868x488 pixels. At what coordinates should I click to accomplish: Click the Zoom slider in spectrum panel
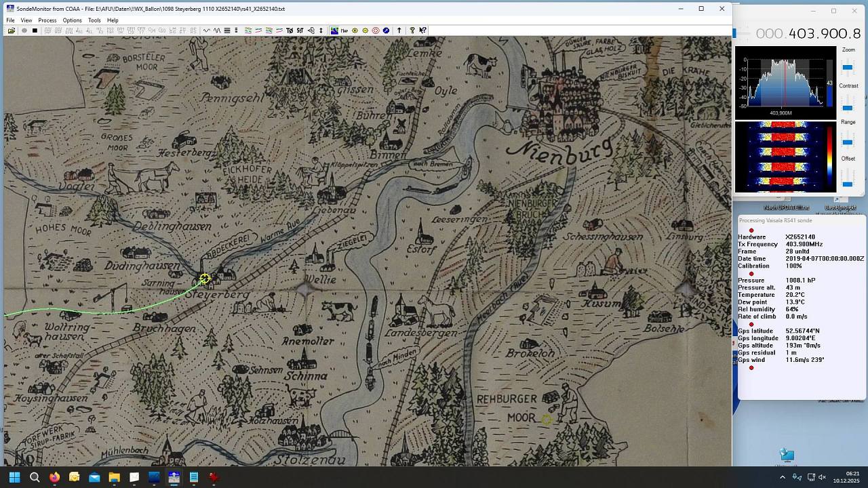(x=847, y=67)
